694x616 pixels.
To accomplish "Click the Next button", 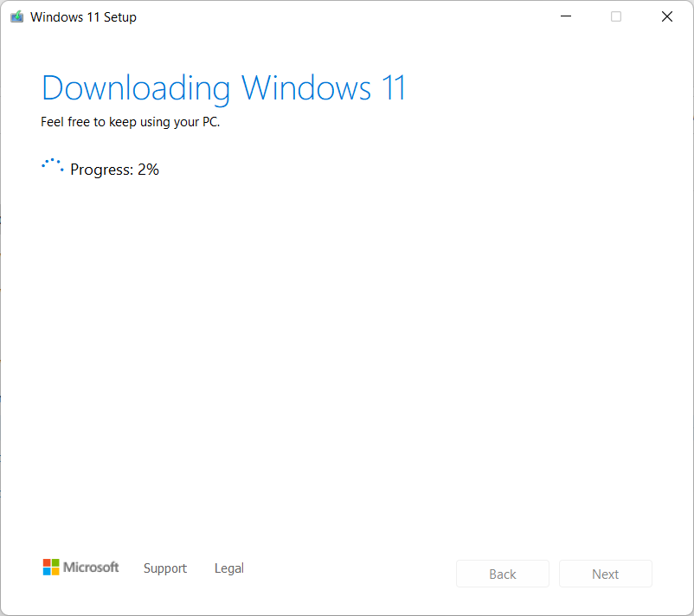I will 605,574.
